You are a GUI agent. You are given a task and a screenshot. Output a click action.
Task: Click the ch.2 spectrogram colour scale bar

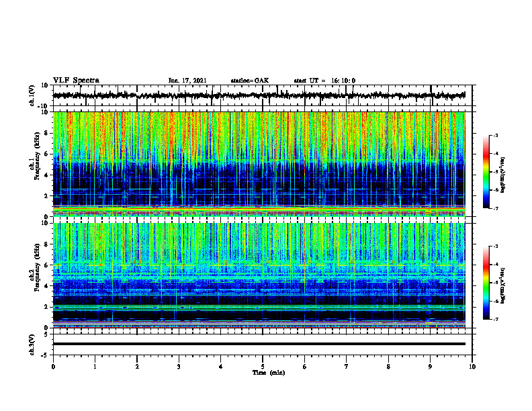click(486, 283)
